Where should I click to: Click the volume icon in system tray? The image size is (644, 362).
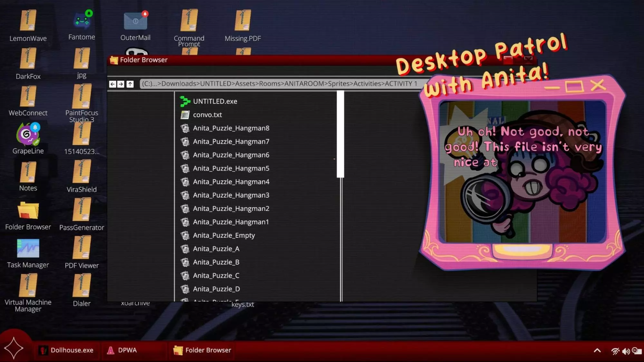pyautogui.click(x=626, y=351)
